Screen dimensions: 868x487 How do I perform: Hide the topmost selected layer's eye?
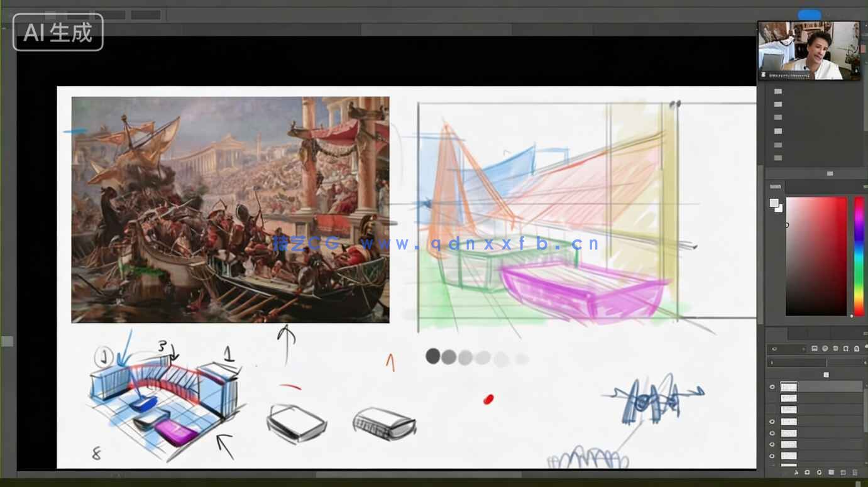click(772, 387)
